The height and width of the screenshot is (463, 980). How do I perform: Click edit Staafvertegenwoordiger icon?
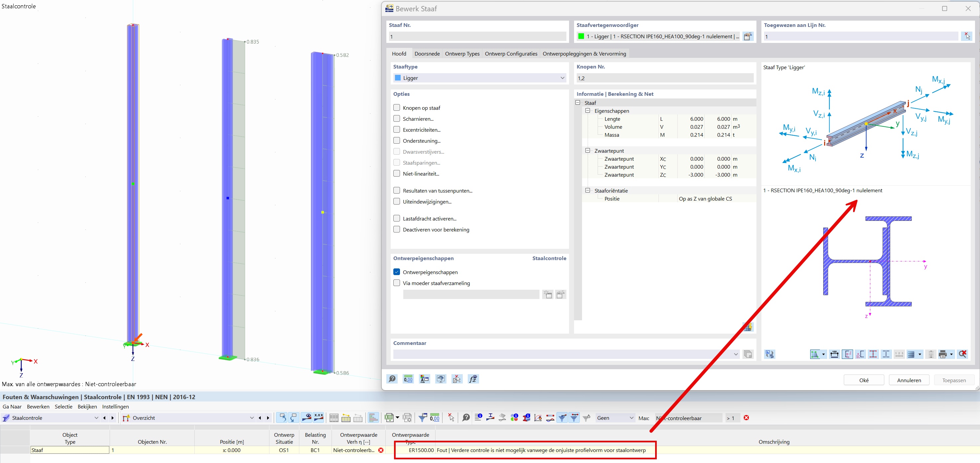pos(747,37)
